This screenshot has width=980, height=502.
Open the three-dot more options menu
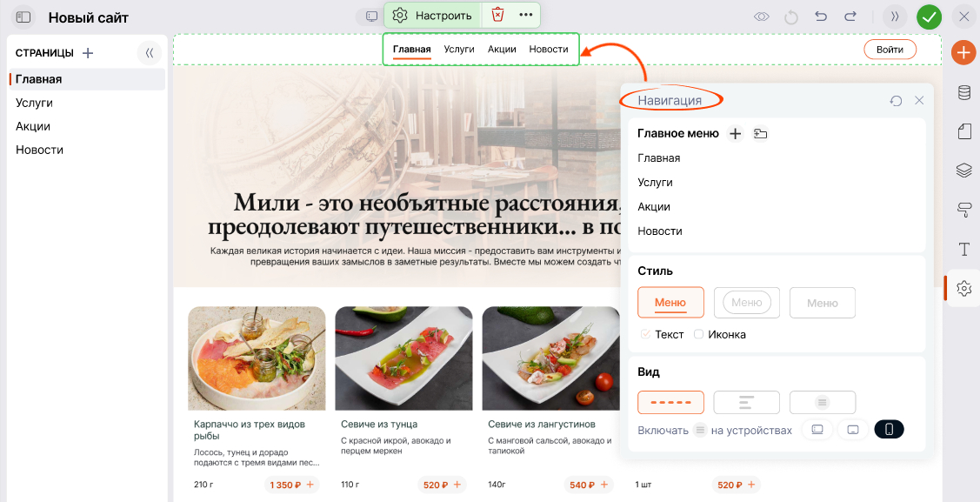click(x=526, y=15)
